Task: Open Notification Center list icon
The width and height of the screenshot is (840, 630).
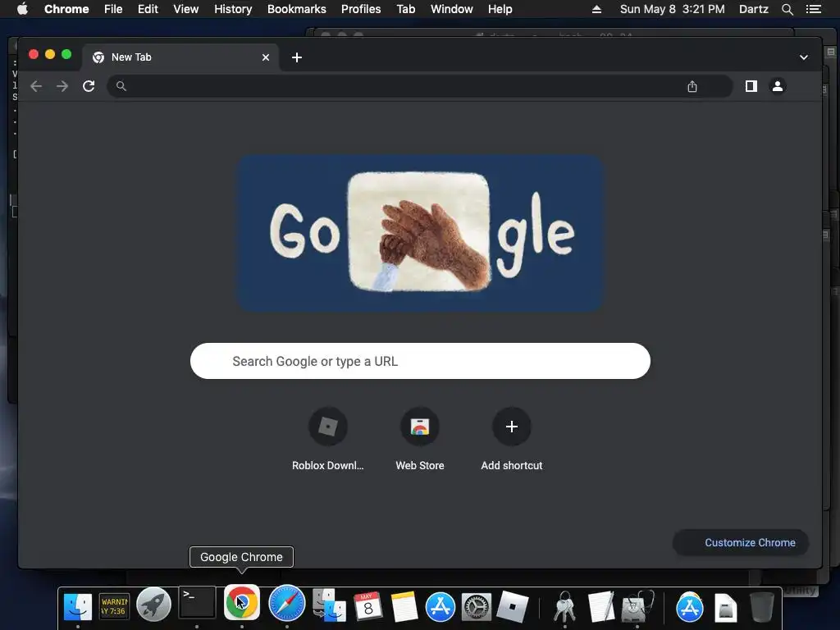Action: [813, 9]
